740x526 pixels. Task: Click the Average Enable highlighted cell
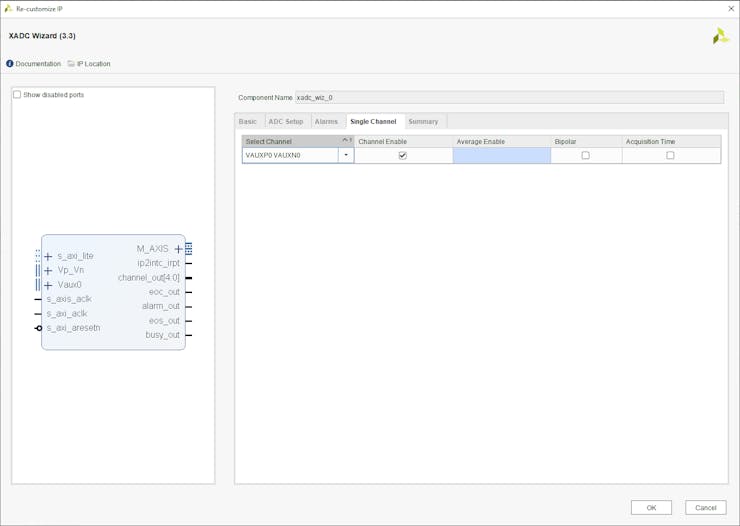(502, 155)
